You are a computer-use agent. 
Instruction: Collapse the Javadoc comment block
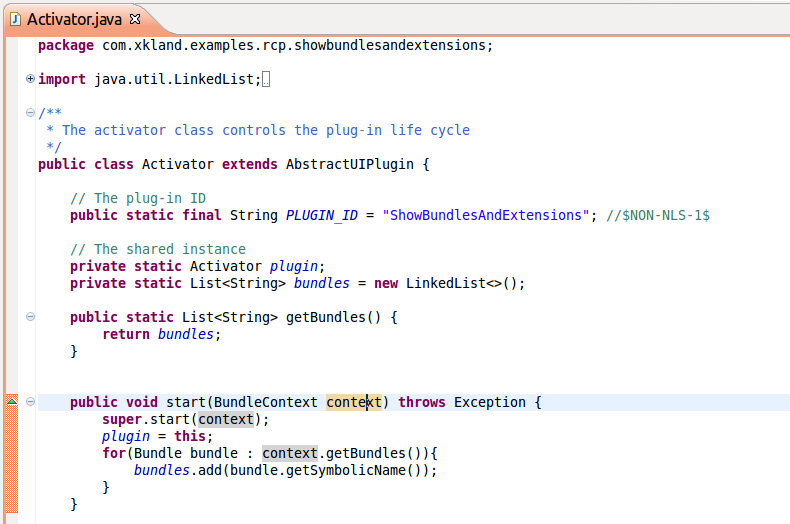30,112
